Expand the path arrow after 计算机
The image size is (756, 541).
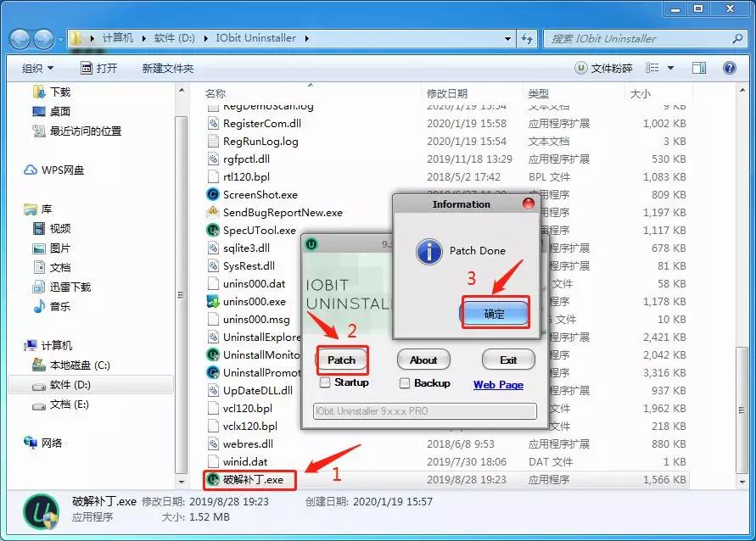(143, 38)
